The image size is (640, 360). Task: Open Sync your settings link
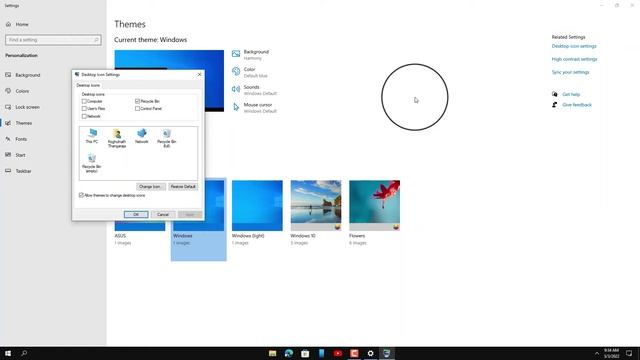570,72
